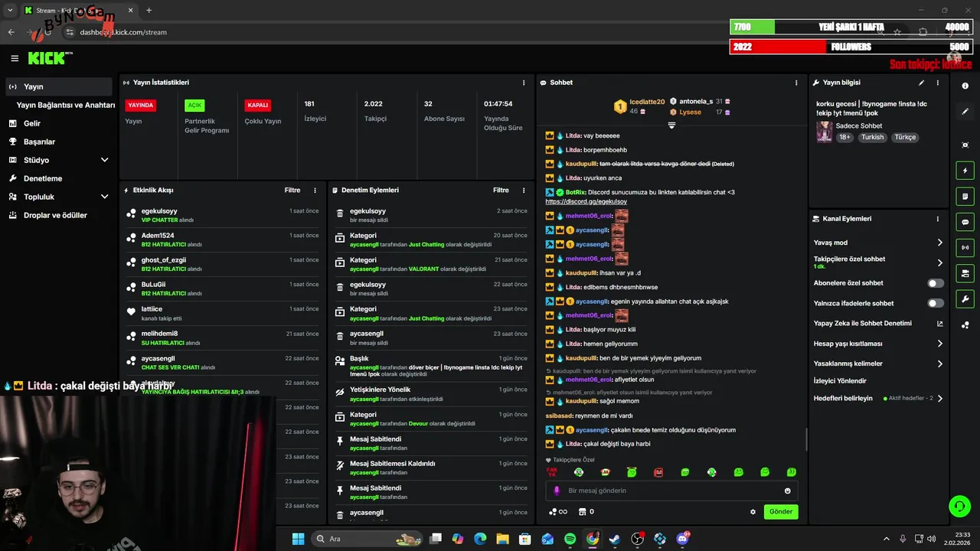Open Steam from the taskbar
The height and width of the screenshot is (551, 980).
click(x=615, y=539)
